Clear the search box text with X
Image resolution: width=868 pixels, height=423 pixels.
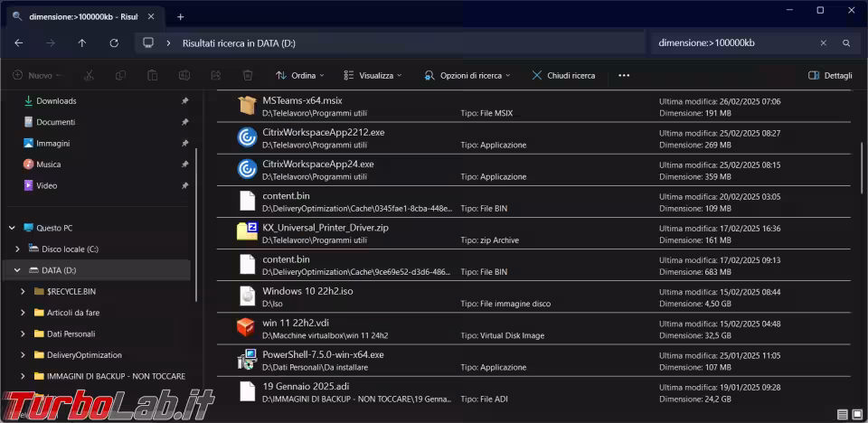pyautogui.click(x=823, y=42)
